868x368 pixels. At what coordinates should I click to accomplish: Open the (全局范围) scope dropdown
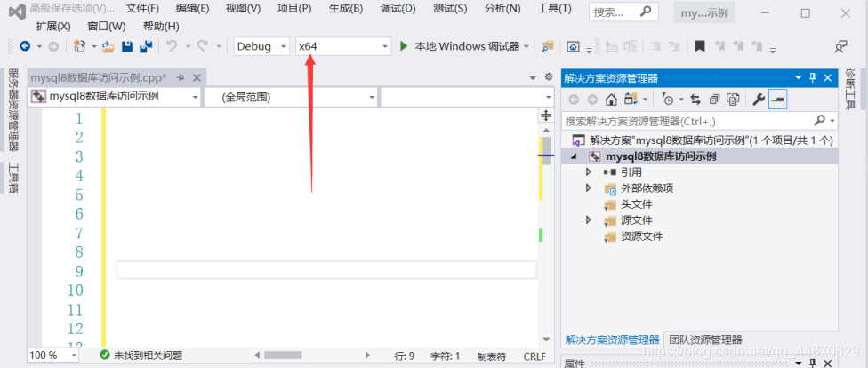coord(373,97)
